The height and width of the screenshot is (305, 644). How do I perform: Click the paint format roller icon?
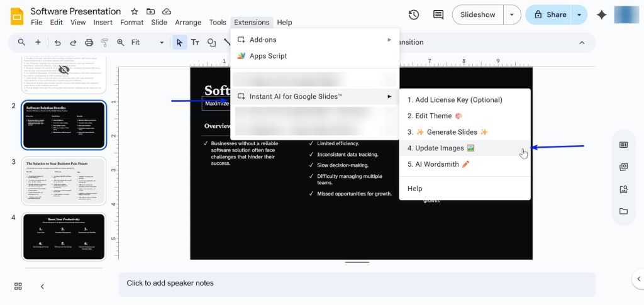(x=104, y=43)
